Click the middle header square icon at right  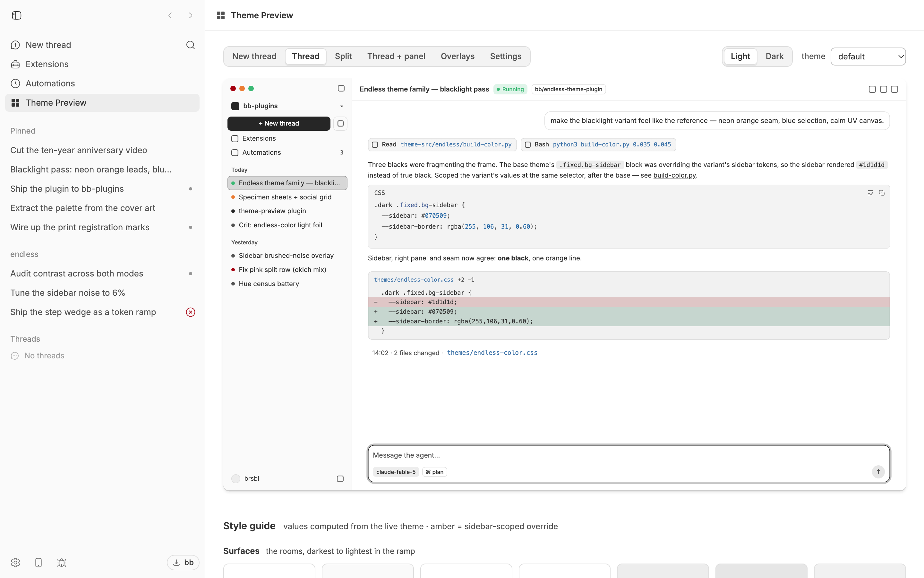point(883,89)
